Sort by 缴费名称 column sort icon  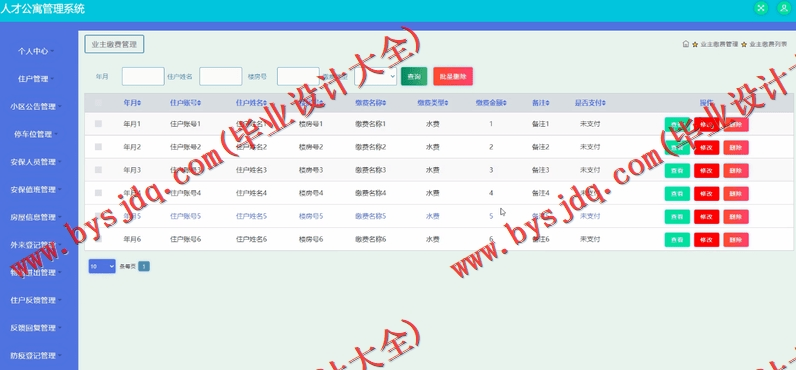click(x=384, y=103)
